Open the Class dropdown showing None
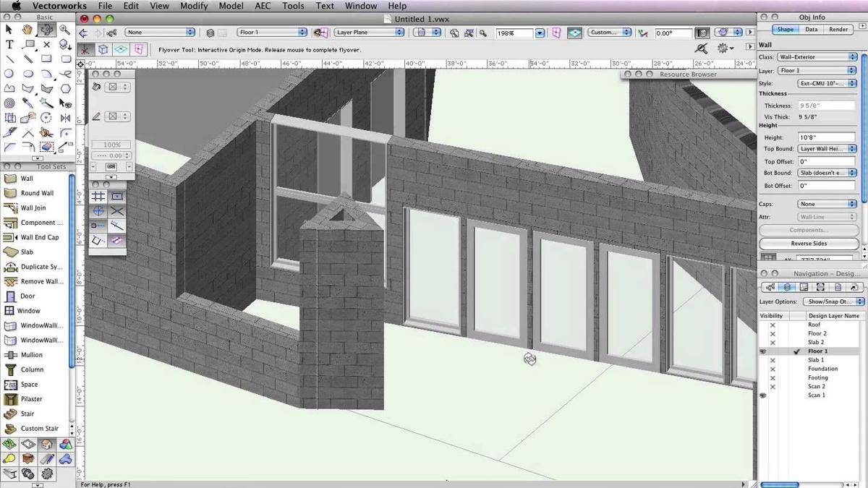The height and width of the screenshot is (488, 868). pyautogui.click(x=160, y=33)
